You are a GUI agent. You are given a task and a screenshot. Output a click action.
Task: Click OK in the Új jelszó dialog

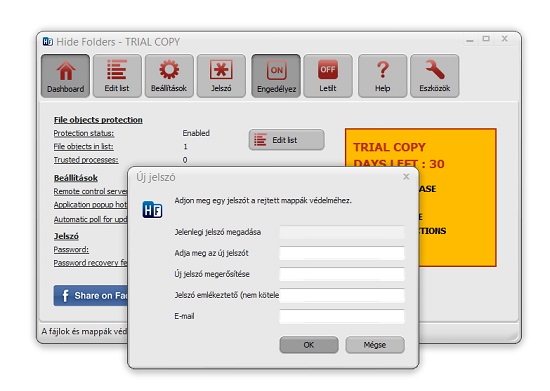pos(309,345)
